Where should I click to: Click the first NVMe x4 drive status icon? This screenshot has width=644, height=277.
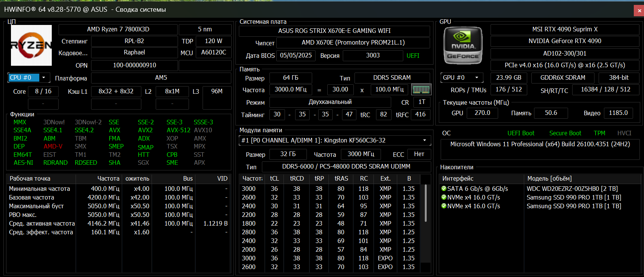point(444,197)
